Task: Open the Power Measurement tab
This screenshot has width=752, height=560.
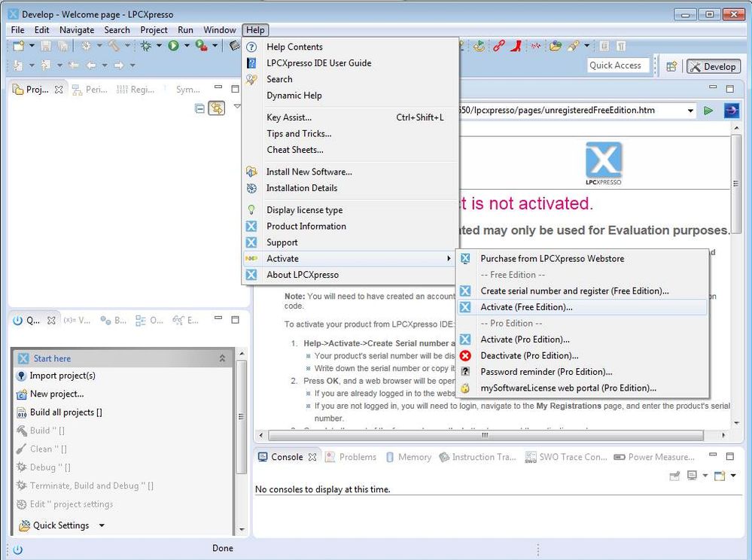Action: point(655,457)
